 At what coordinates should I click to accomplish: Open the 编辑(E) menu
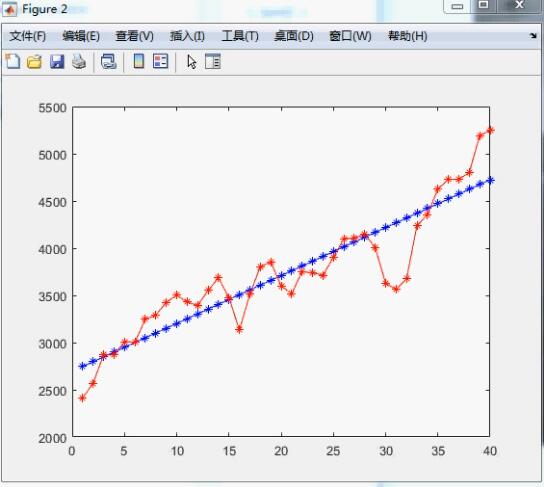tap(81, 36)
